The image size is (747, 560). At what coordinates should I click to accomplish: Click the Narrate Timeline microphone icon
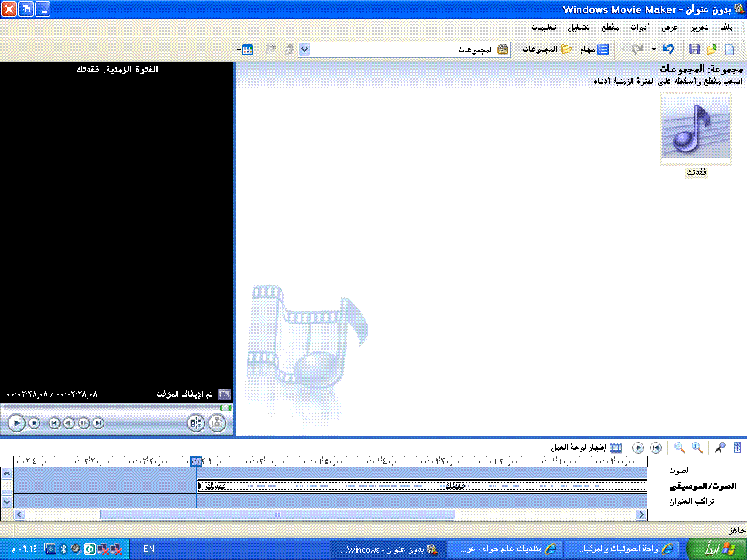(x=720, y=448)
